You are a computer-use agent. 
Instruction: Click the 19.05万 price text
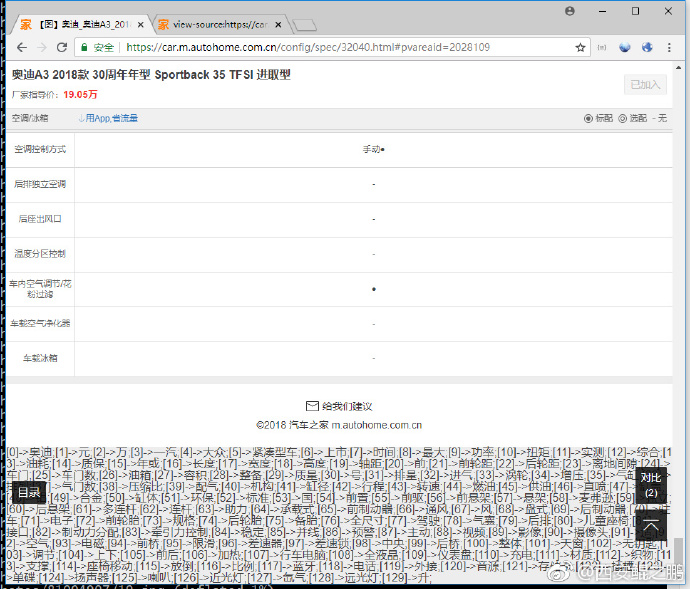click(80, 95)
